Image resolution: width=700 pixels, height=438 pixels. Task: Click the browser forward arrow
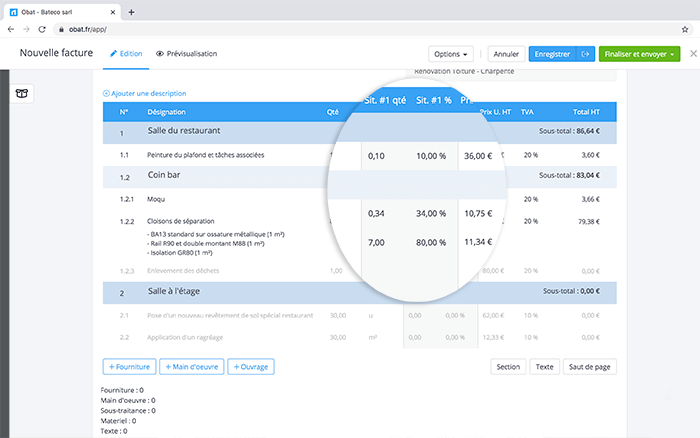pos(26,29)
